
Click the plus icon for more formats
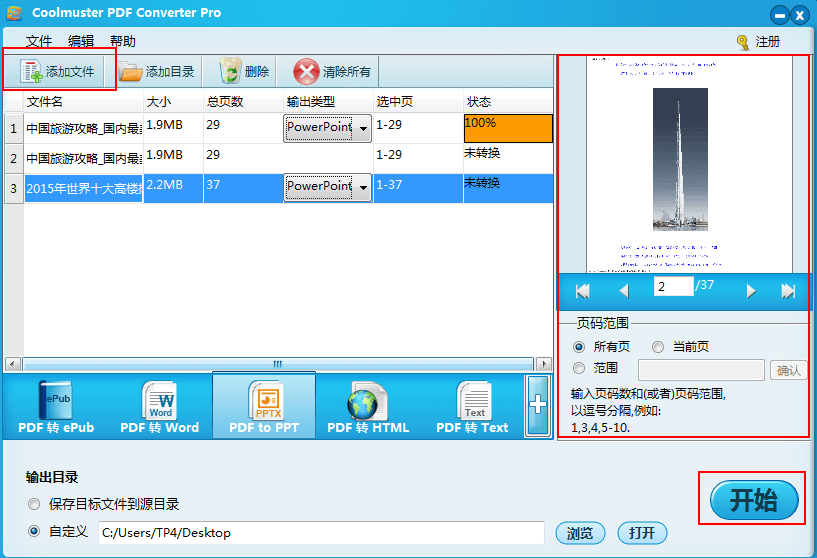(x=537, y=405)
